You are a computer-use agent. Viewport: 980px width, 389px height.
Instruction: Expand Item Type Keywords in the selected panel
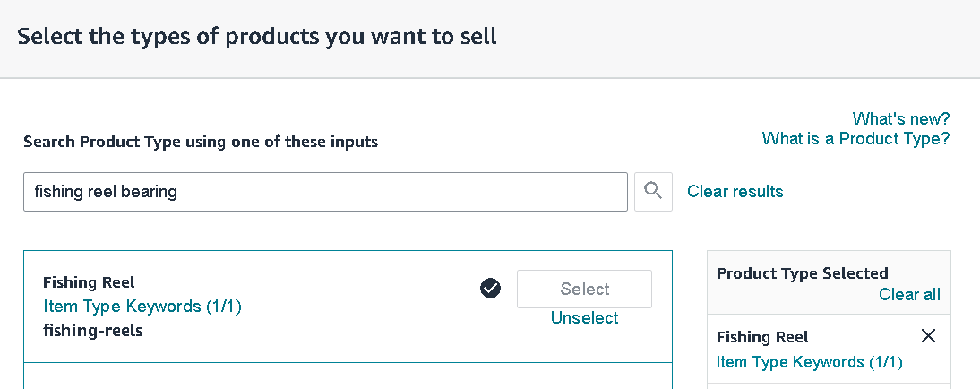pos(810,362)
